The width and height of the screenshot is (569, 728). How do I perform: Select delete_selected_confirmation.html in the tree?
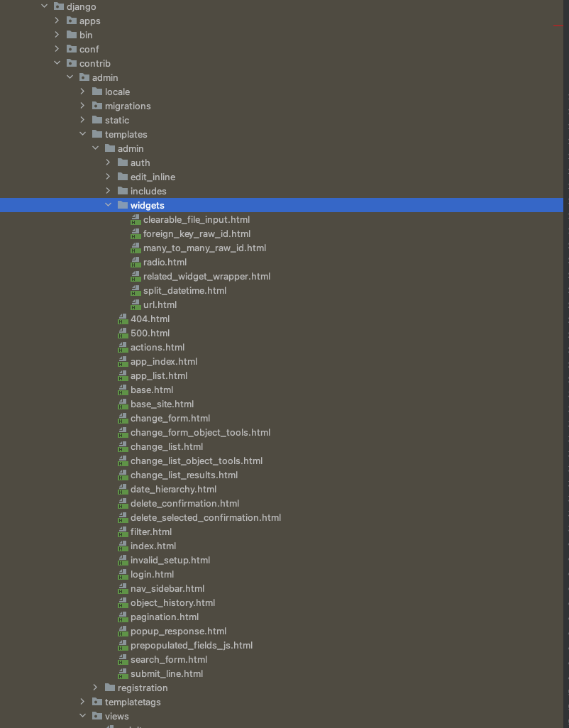[x=206, y=518]
